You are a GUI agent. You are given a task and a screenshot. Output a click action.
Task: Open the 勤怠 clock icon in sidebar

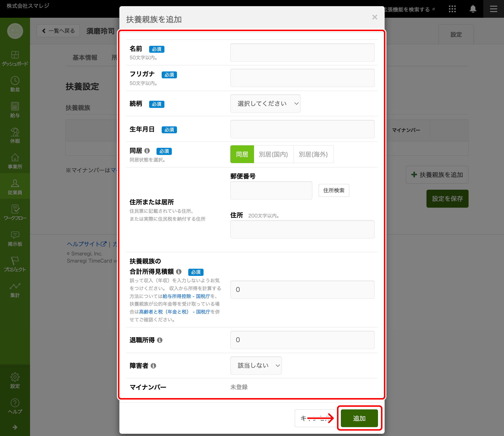(15, 81)
